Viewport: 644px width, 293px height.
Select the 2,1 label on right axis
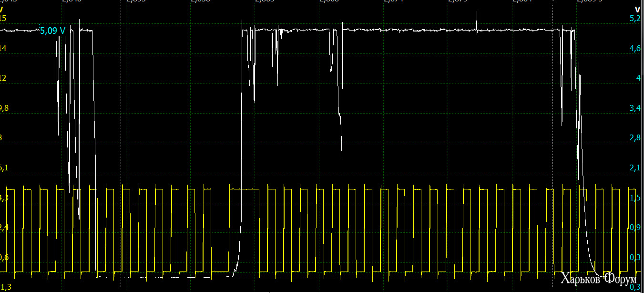pos(635,168)
